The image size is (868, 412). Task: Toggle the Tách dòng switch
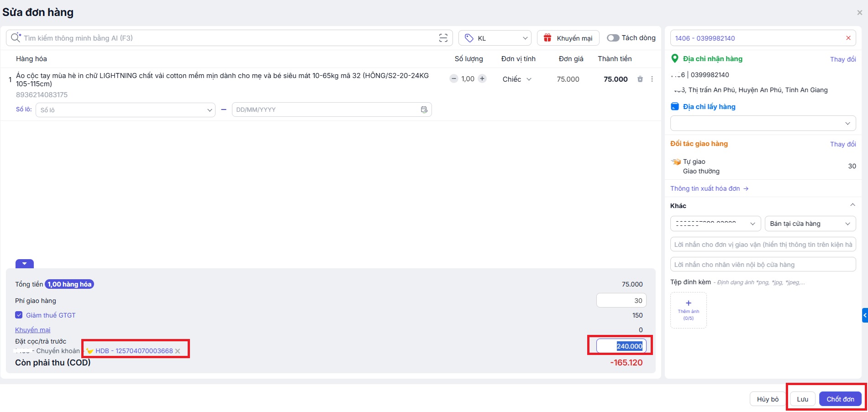(613, 38)
